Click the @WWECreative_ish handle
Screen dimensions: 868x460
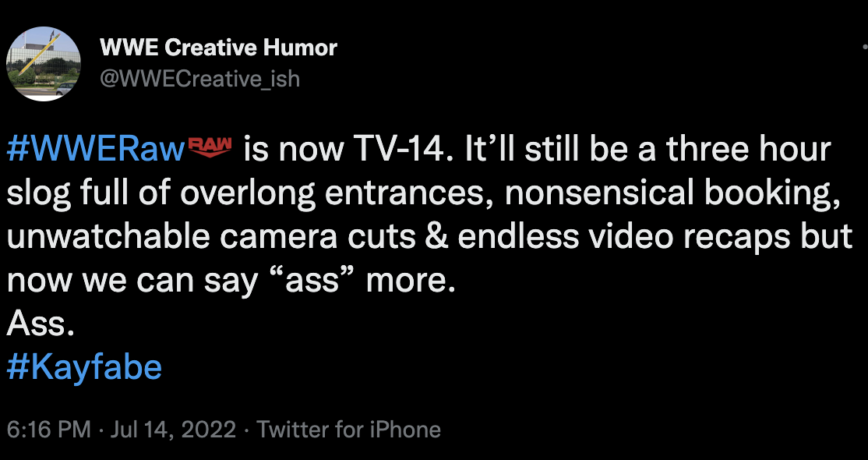[199, 79]
